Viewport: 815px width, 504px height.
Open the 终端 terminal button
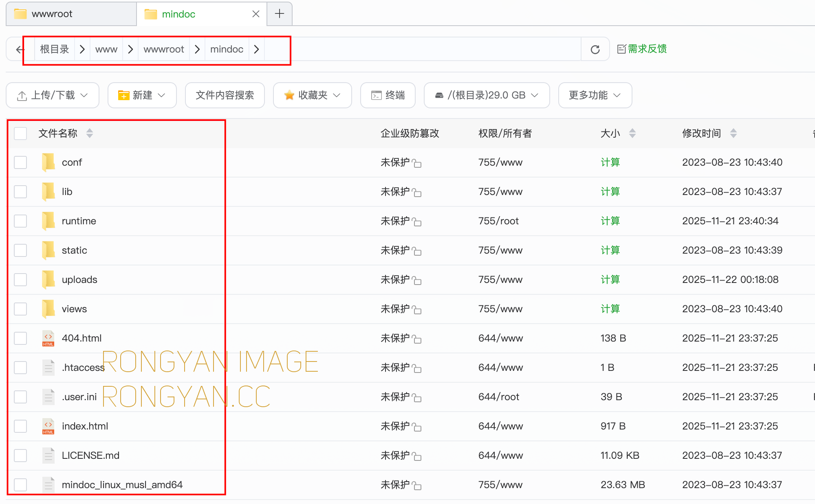point(388,95)
